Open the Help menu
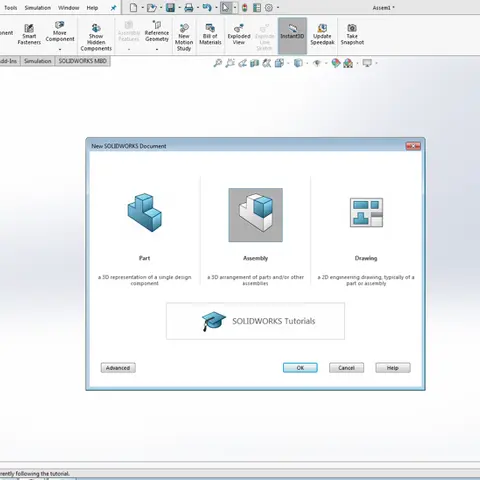 coord(92,8)
